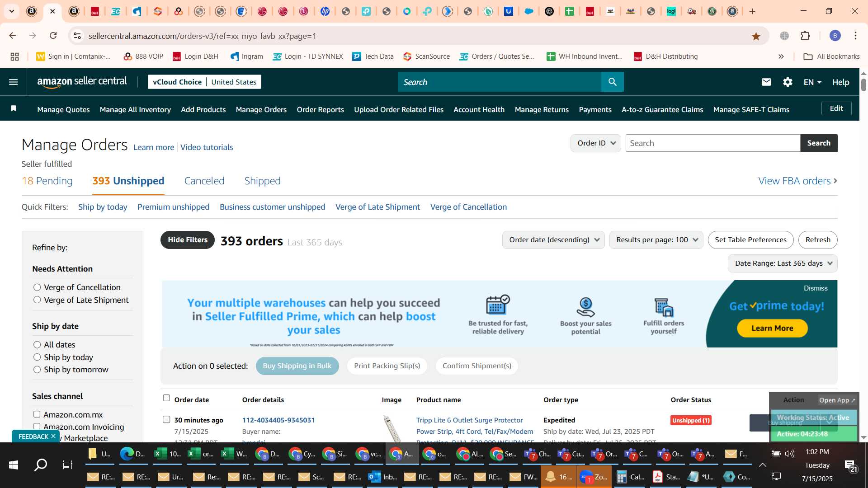Open the Edge browser in the taskbar
The height and width of the screenshot is (488, 868).
[x=133, y=454]
